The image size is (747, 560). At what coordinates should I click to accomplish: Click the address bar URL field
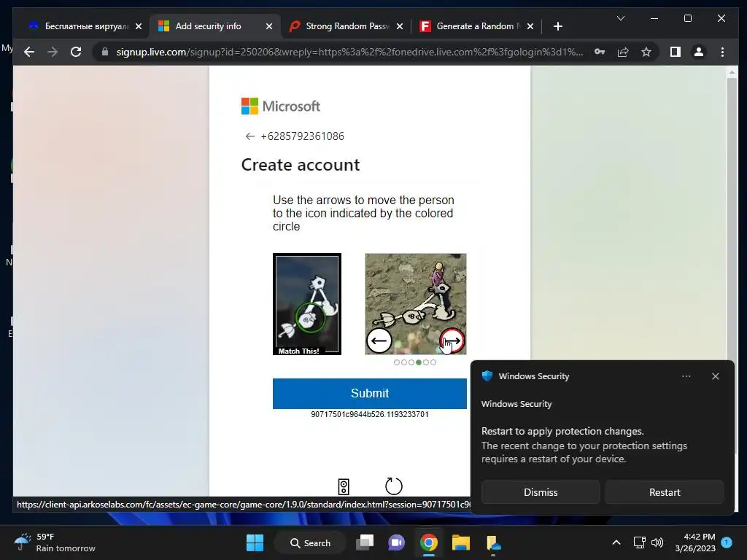(x=349, y=52)
